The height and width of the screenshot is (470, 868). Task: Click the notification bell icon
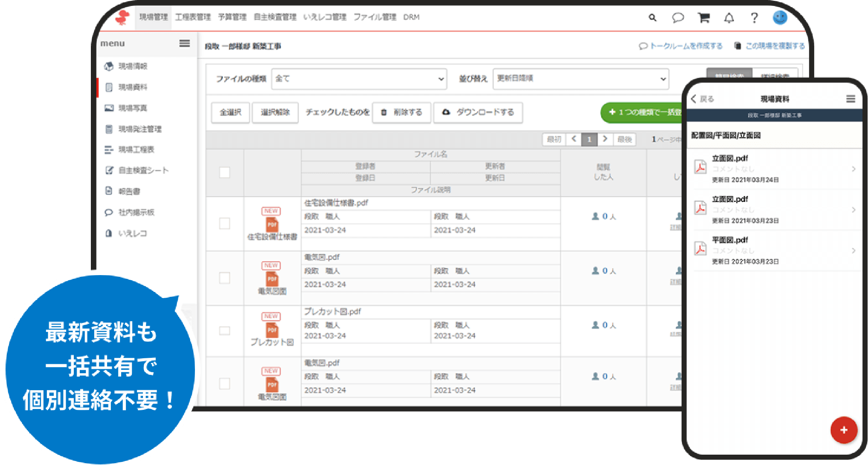coord(729,18)
